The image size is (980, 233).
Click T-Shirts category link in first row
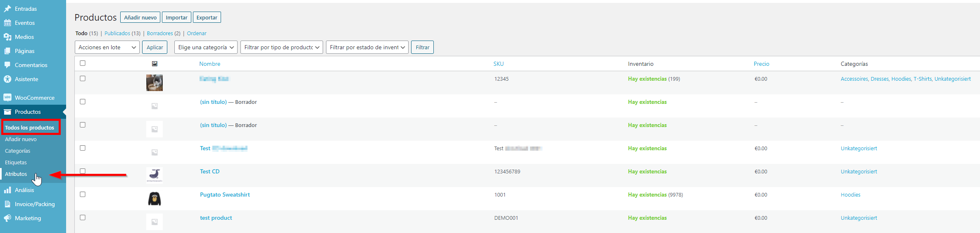[923, 79]
